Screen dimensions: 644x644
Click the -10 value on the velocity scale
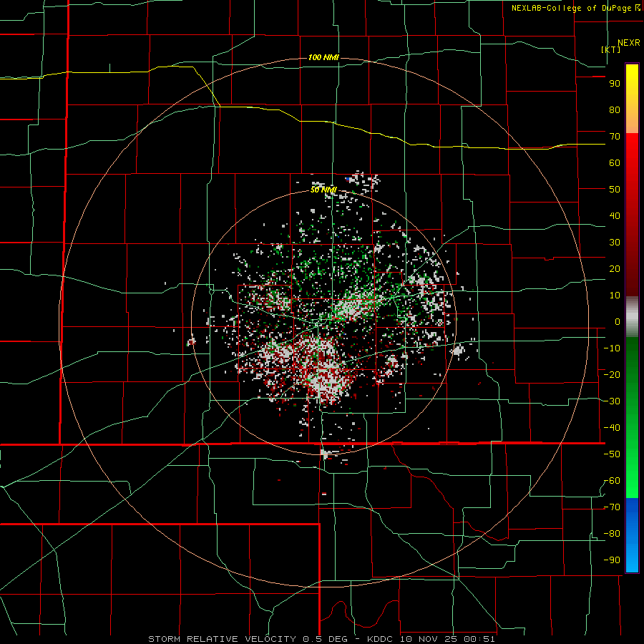[612, 348]
